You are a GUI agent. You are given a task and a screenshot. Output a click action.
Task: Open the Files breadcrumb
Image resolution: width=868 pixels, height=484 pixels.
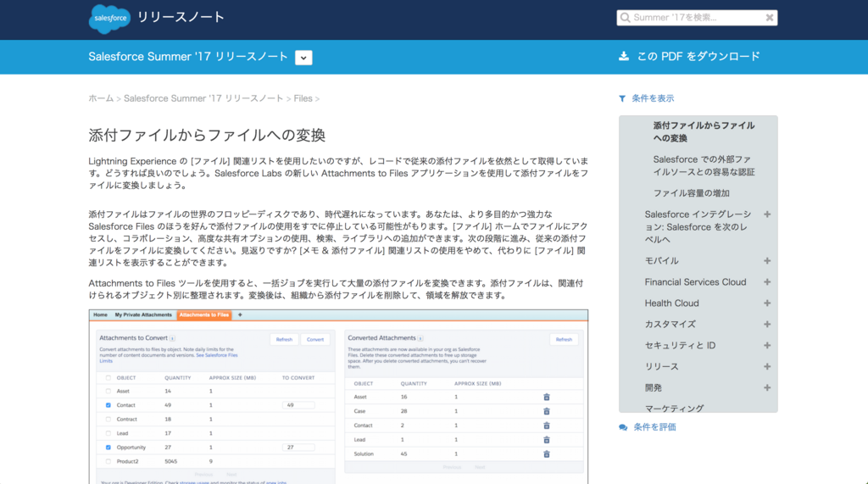coord(303,98)
